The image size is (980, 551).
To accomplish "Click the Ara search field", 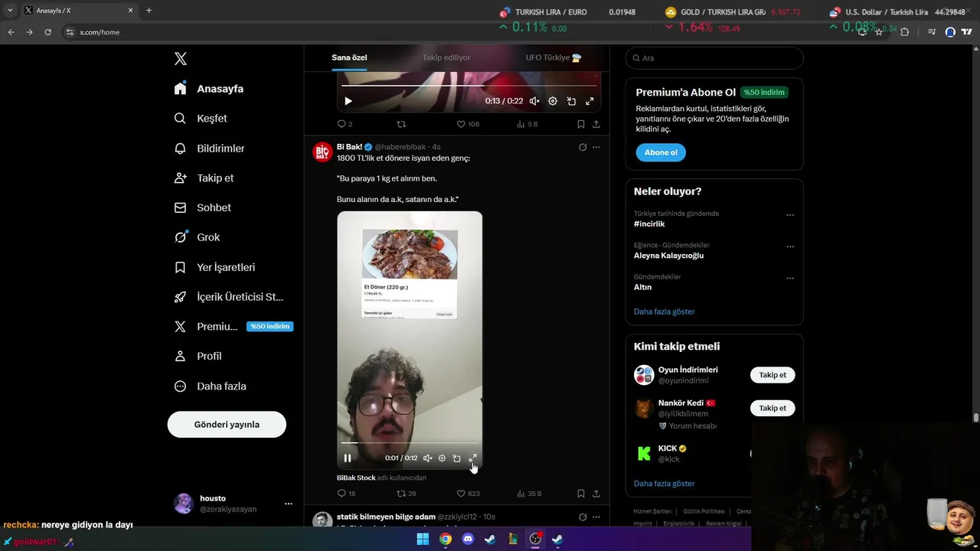I will pyautogui.click(x=714, y=58).
